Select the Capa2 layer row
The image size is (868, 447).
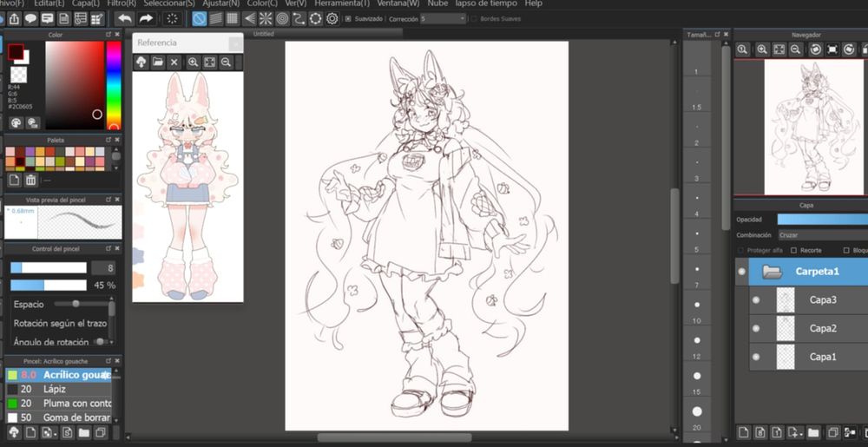808,328
